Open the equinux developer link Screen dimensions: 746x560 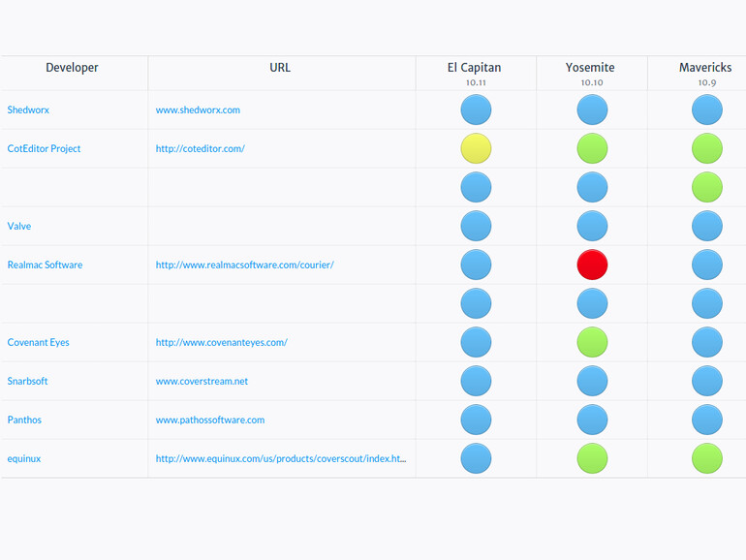[x=24, y=458]
